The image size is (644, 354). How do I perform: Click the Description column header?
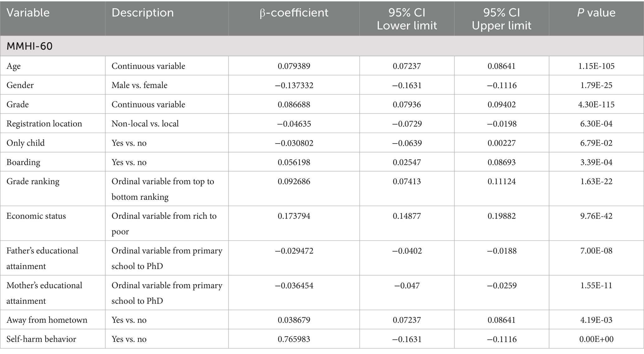click(x=143, y=13)
